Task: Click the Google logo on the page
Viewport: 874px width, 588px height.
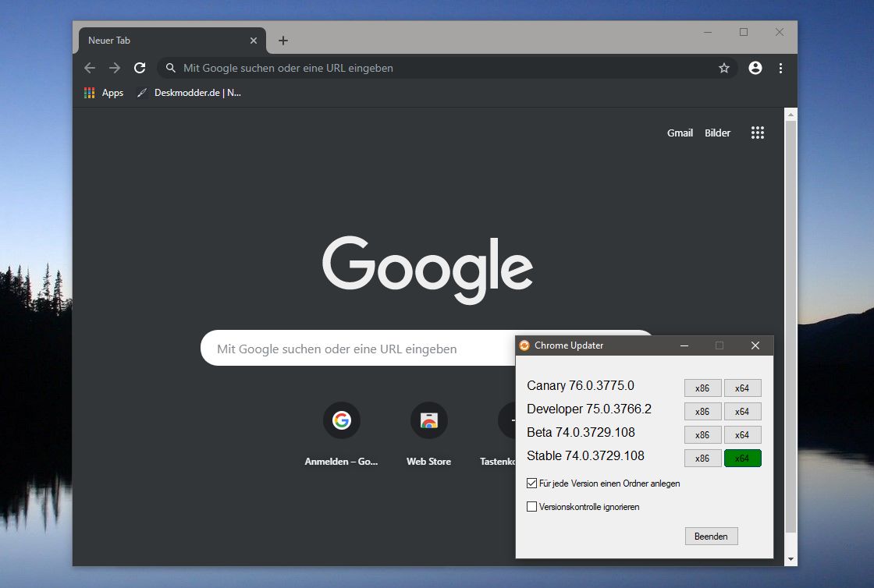Action: (428, 270)
